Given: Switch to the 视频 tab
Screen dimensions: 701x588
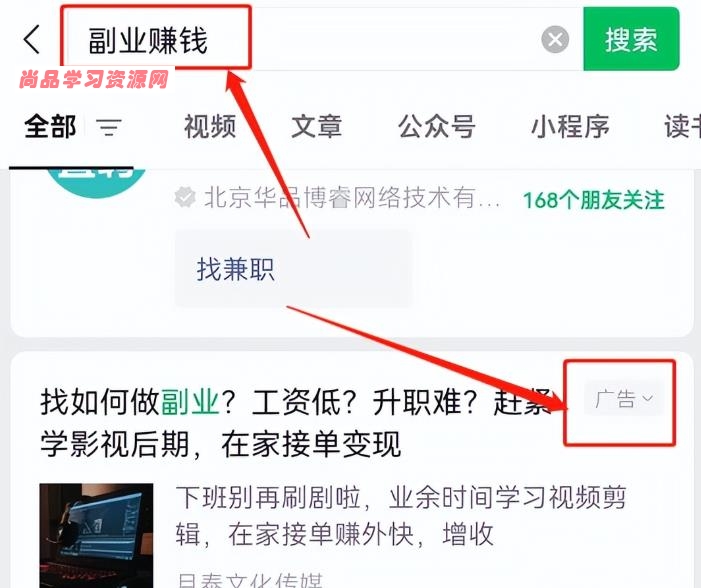Looking at the screenshot, I should (210, 127).
